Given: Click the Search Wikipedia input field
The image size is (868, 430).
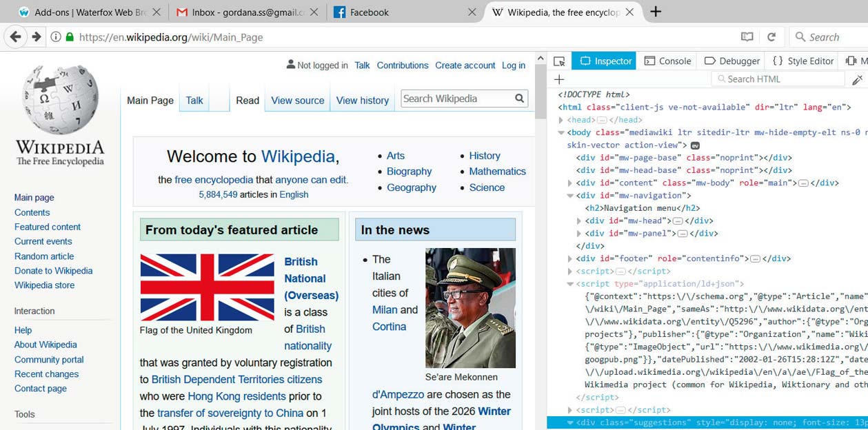Looking at the screenshot, I should (458, 99).
